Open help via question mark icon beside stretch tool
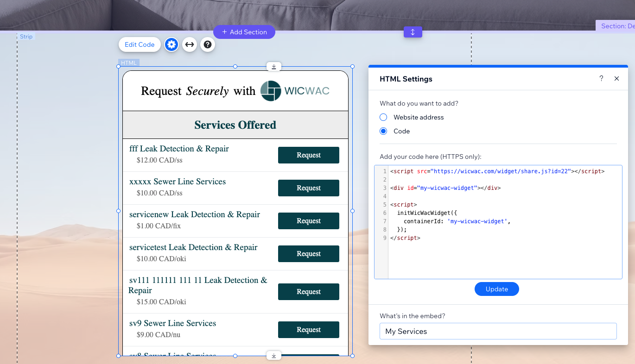This screenshot has width=635, height=364. (x=208, y=44)
